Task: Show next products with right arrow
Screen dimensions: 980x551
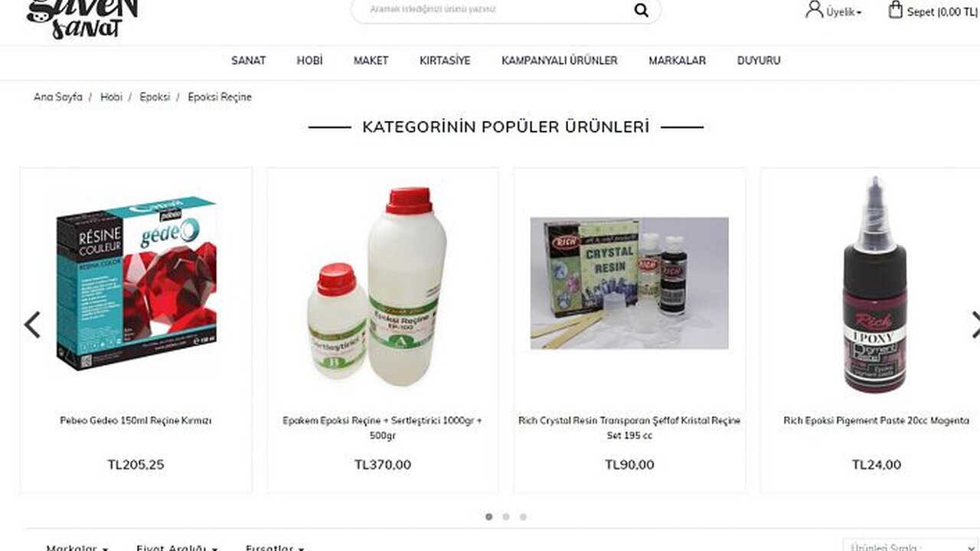Action: 975,324
